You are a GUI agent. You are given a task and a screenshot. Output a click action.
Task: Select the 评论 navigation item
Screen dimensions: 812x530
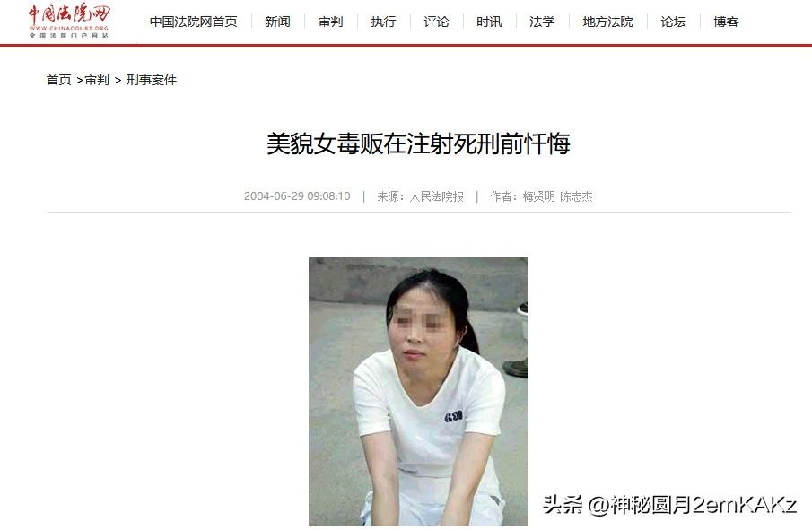[436, 22]
